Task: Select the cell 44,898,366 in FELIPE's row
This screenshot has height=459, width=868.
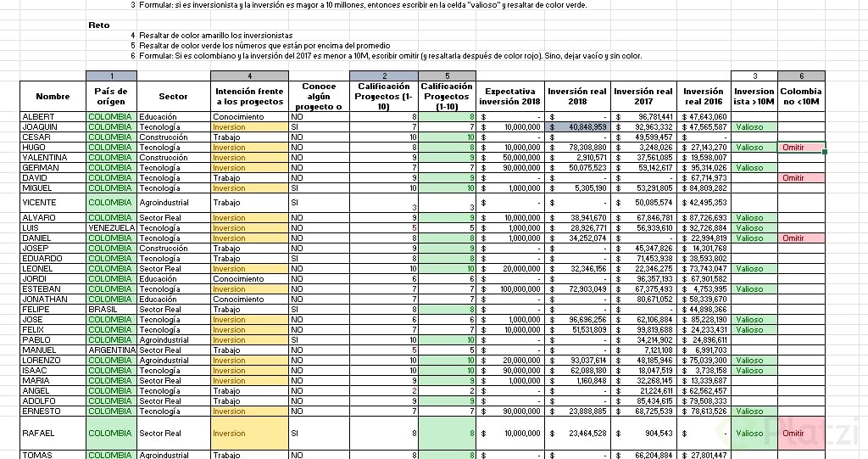Action: click(x=704, y=310)
